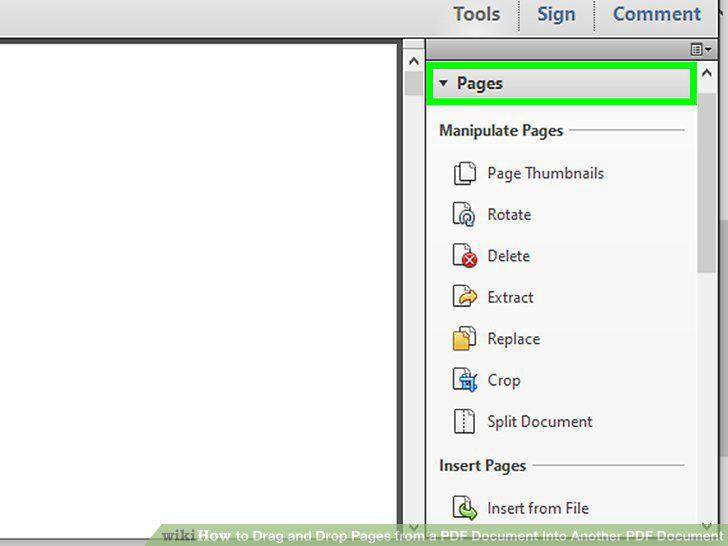Open the Page Thumbnails icon
The image size is (728, 546).
click(464, 174)
